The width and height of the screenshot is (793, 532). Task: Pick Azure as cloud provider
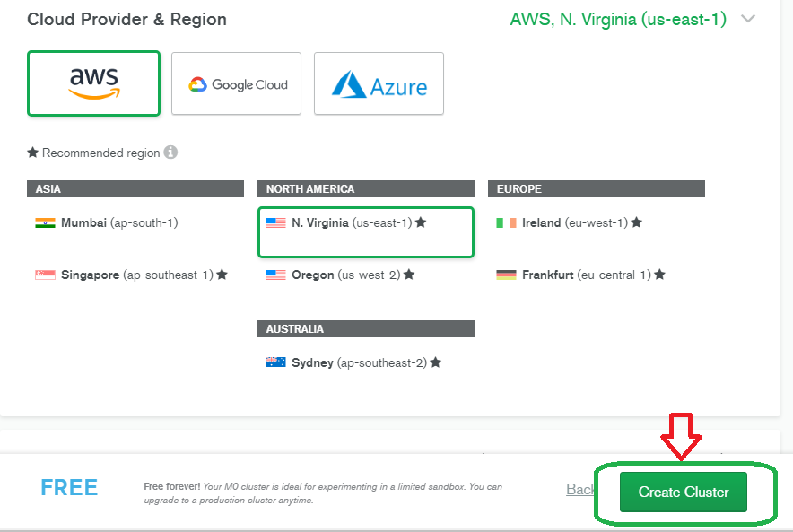[x=379, y=84]
